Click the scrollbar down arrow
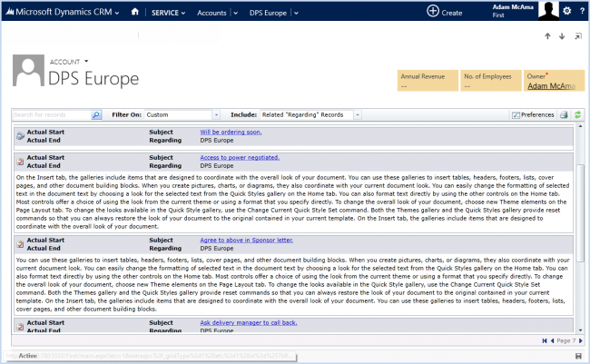 click(580, 330)
